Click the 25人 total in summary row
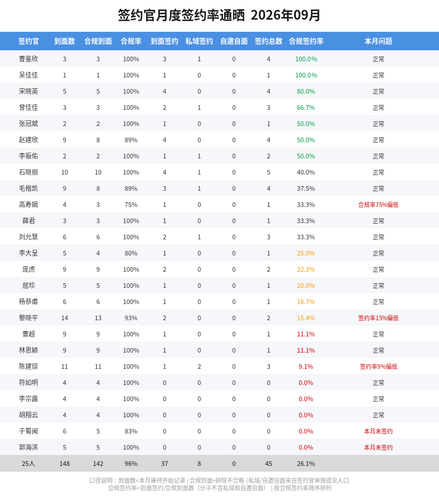This screenshot has width=439, height=500. (28, 464)
